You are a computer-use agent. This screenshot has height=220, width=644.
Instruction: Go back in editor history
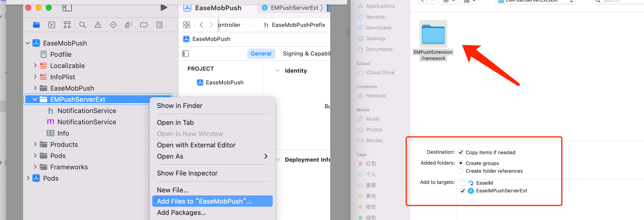202,25
